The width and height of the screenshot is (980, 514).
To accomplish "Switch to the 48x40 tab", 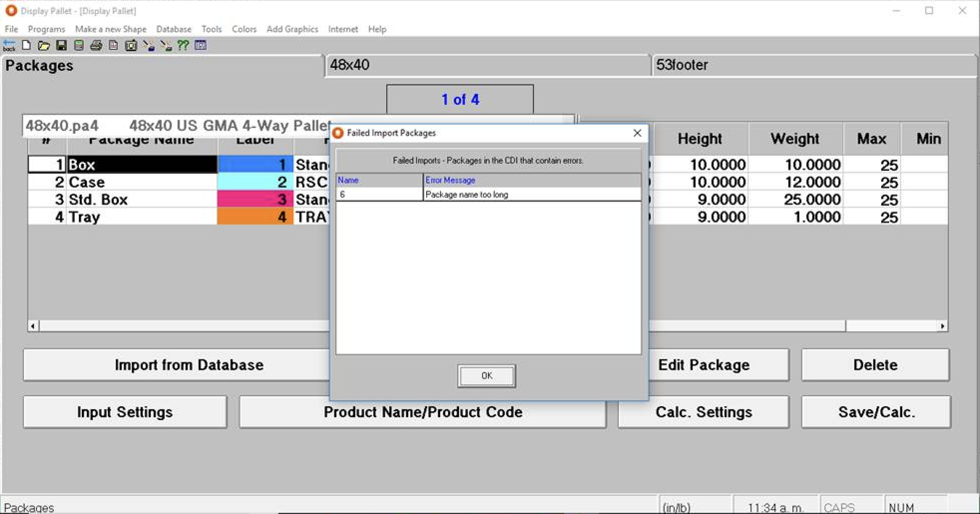I will [x=487, y=65].
